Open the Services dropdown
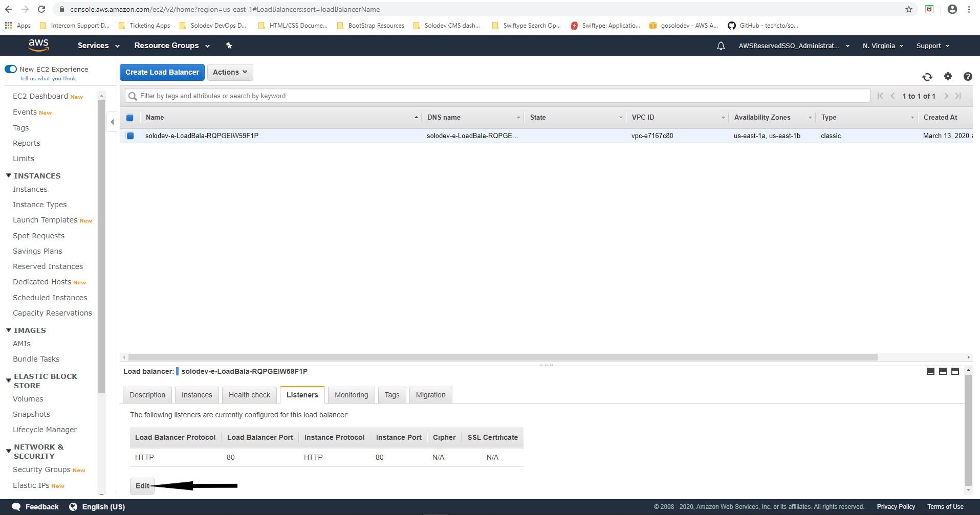 click(98, 46)
